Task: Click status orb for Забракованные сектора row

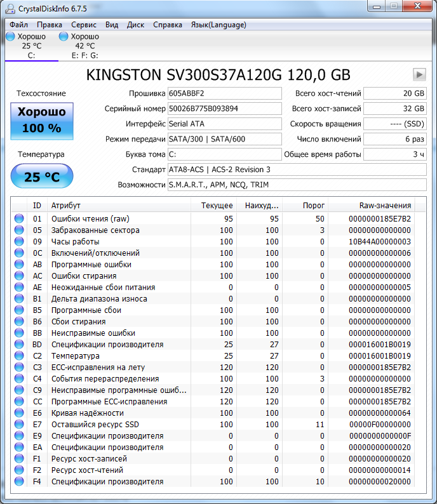Action: click(x=19, y=230)
